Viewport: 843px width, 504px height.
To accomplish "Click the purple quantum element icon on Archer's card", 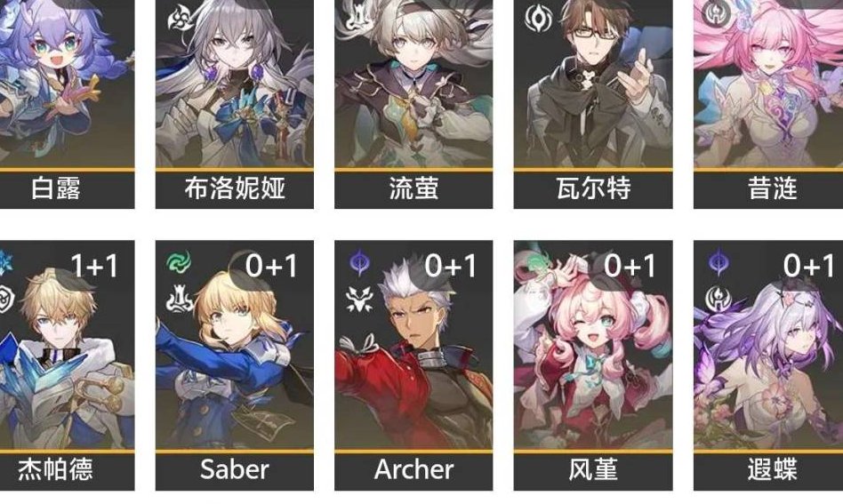I will (359, 263).
